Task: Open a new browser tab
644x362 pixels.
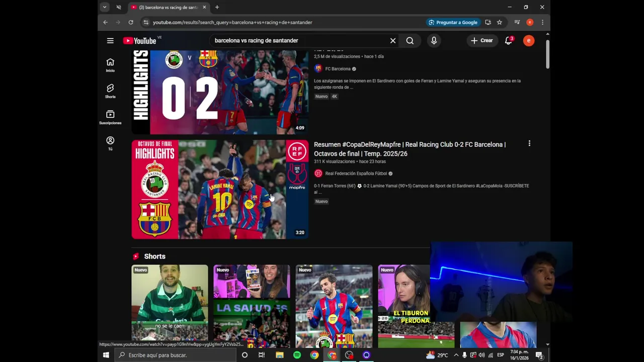Action: (x=217, y=7)
